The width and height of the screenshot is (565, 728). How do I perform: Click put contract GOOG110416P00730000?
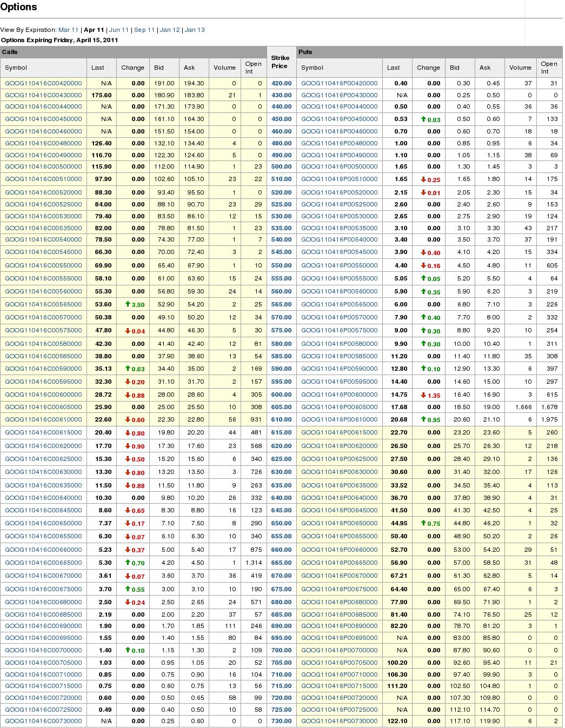[x=340, y=721]
